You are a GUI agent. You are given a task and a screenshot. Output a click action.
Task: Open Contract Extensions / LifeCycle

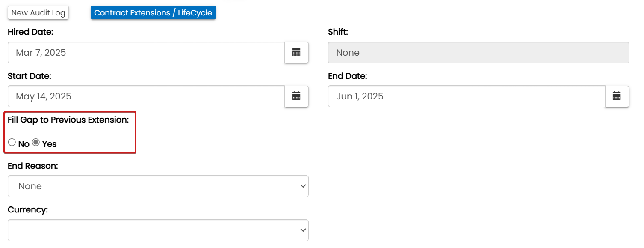tap(153, 13)
